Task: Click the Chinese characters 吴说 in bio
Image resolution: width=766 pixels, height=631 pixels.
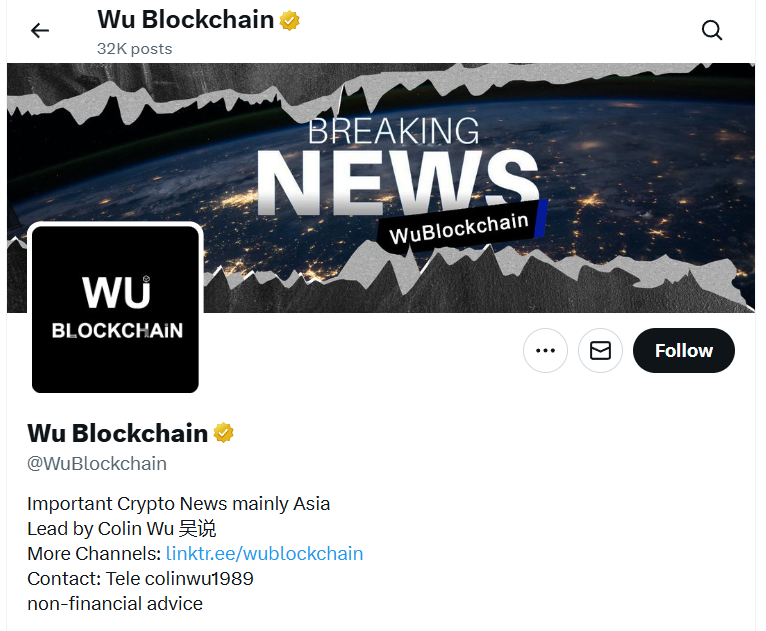Action: click(x=197, y=528)
